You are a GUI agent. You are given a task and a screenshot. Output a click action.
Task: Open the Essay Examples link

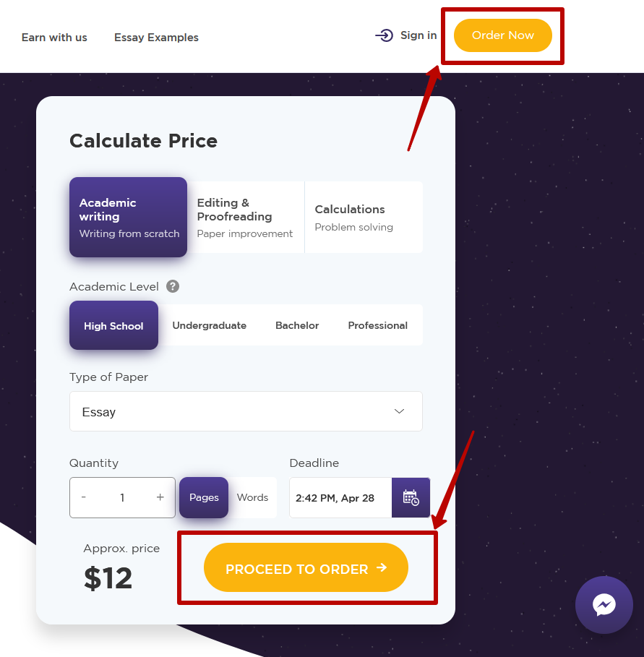156,38
